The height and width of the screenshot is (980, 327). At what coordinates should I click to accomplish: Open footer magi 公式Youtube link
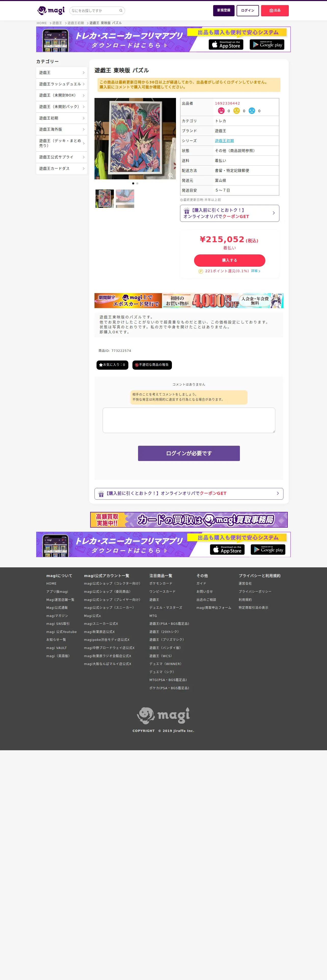coord(61,632)
